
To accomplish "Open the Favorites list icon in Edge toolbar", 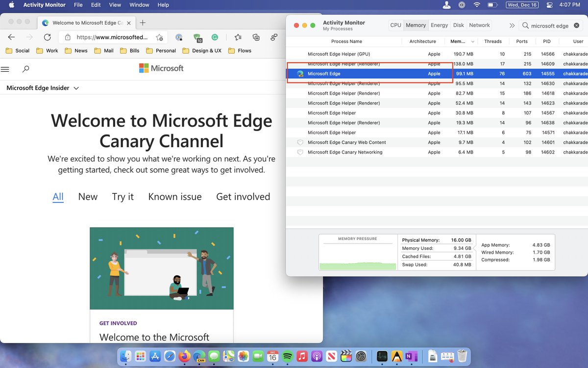I will click(x=238, y=37).
